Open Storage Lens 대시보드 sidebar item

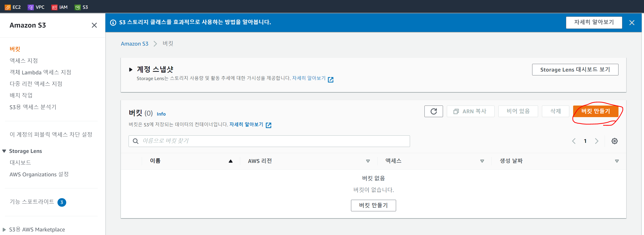tap(20, 162)
